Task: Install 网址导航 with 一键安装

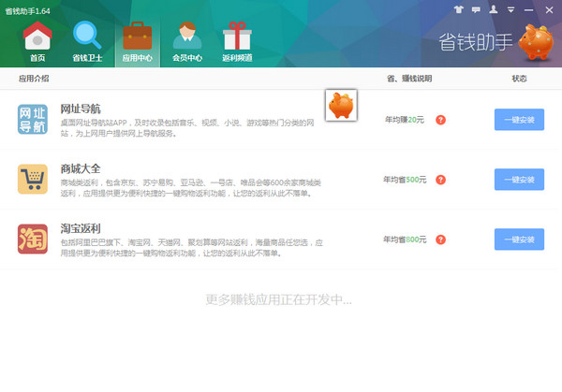Action: 519,120
